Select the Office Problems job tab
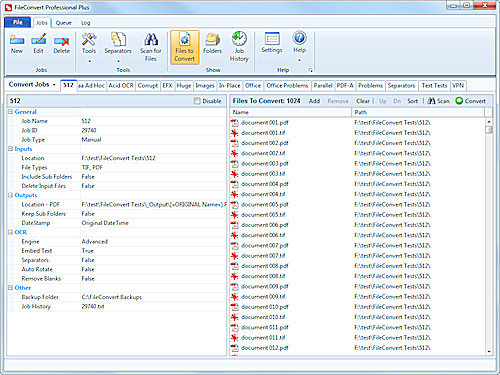500x375 pixels. tap(287, 86)
